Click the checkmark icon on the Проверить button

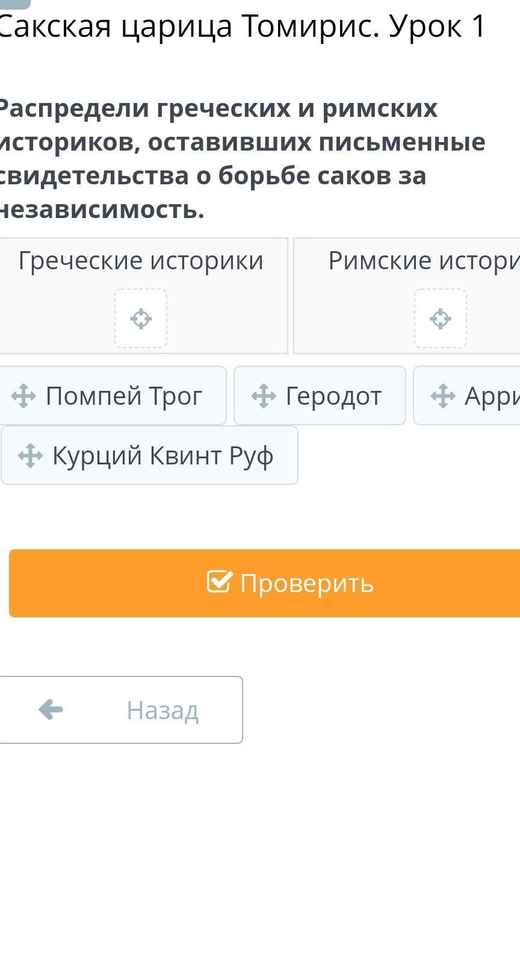point(218,582)
